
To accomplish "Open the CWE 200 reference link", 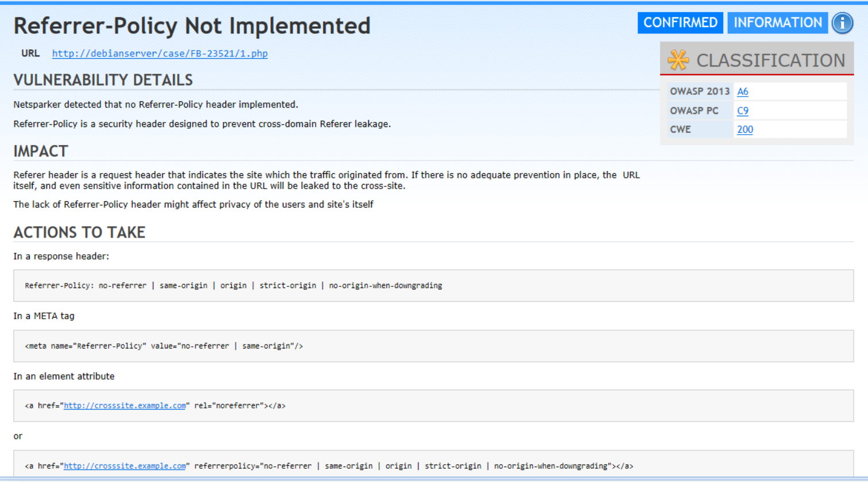I will (x=744, y=129).
